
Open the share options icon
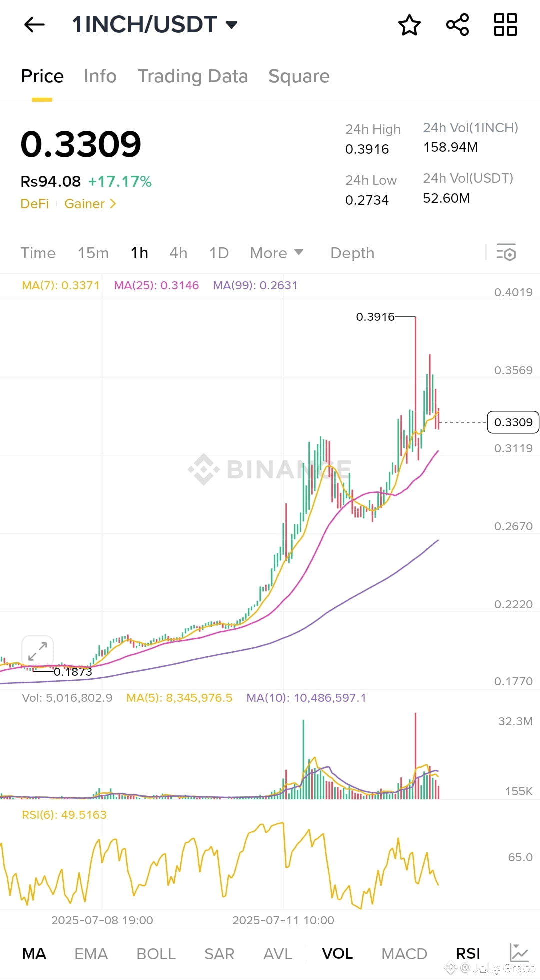click(x=457, y=25)
